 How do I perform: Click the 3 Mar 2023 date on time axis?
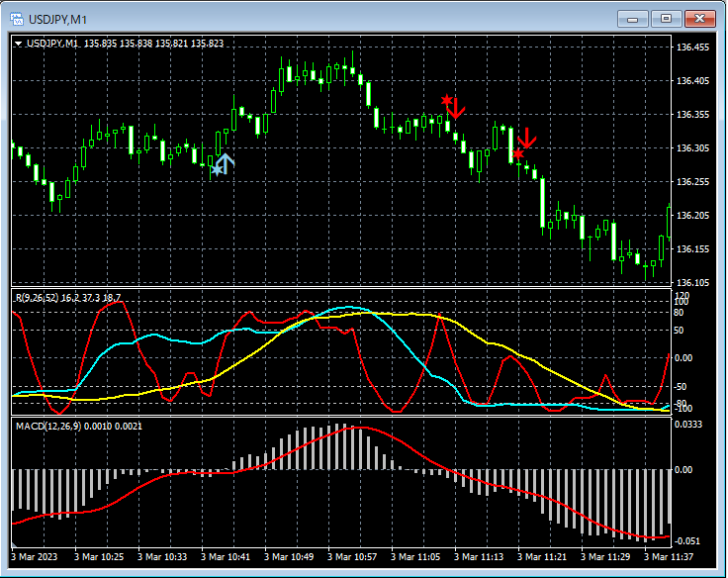pos(35,557)
